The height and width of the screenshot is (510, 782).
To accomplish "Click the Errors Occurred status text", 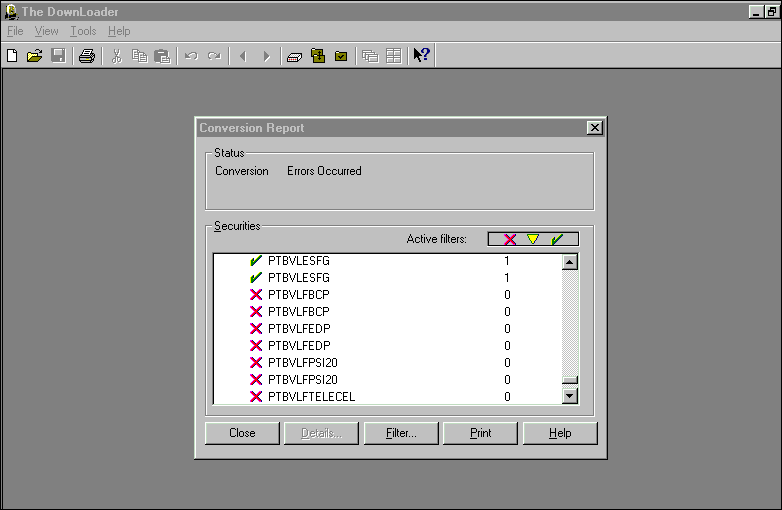I will pos(324,170).
